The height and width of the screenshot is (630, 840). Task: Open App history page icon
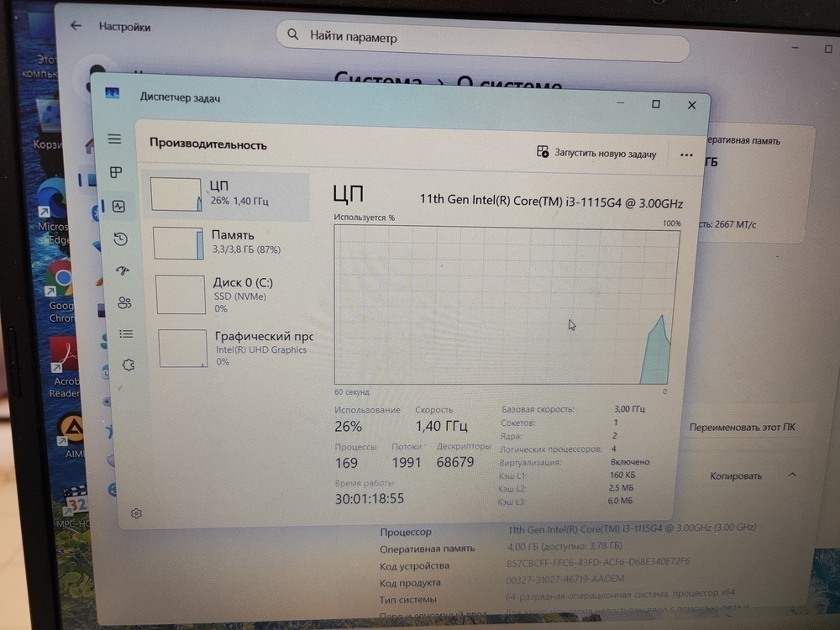120,239
